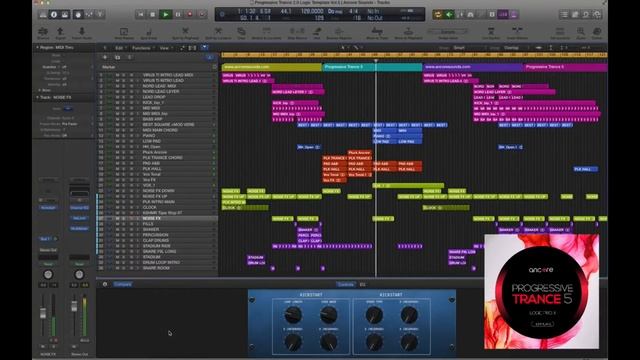Collapse the Track NOISE FX inspector section
The height and width of the screenshot is (360, 640).
pyautogui.click(x=38, y=98)
